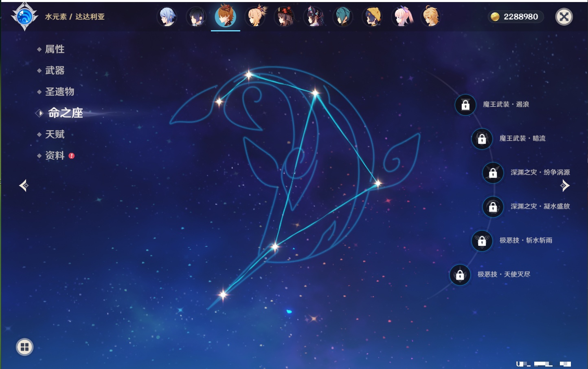Select the blonde ponytail character avatar
The height and width of the screenshot is (369, 588).
pos(255,17)
